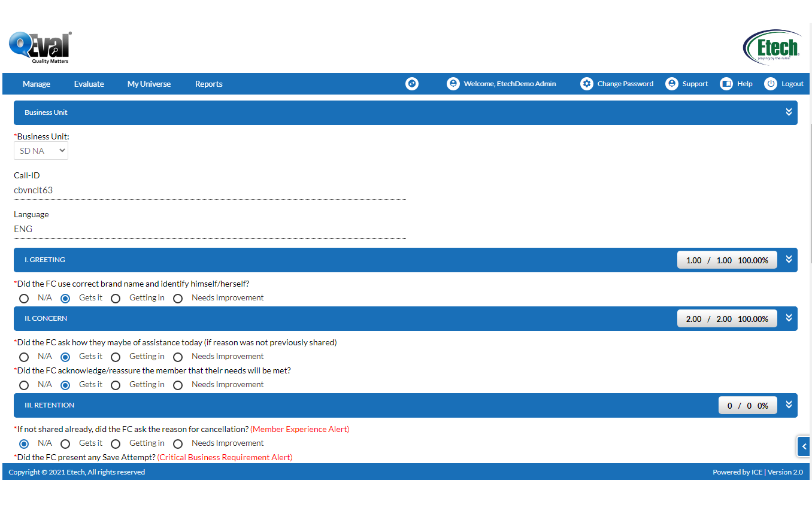This screenshot has height=523, width=812.
Task: Collapse the Business Unit section
Action: click(789, 112)
